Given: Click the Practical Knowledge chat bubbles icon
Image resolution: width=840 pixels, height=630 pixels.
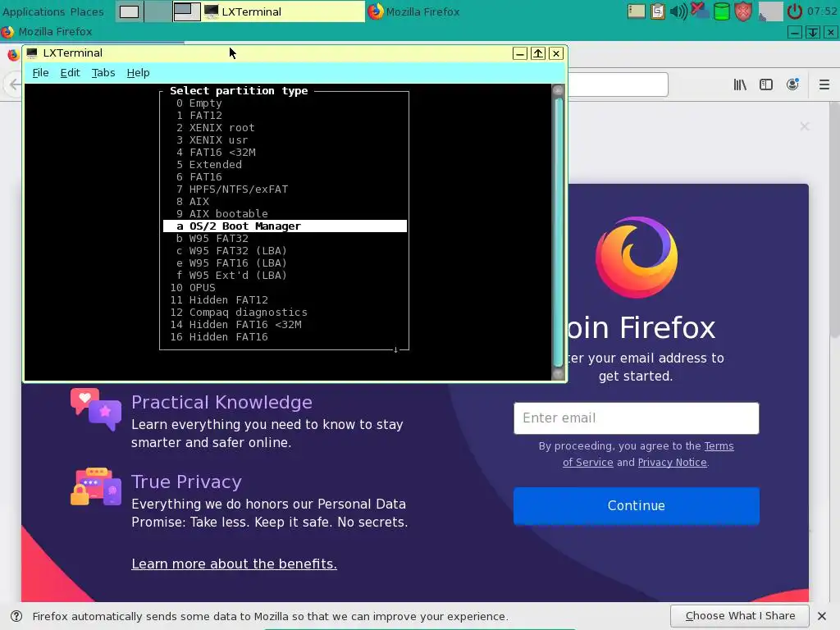Looking at the screenshot, I should point(95,409).
